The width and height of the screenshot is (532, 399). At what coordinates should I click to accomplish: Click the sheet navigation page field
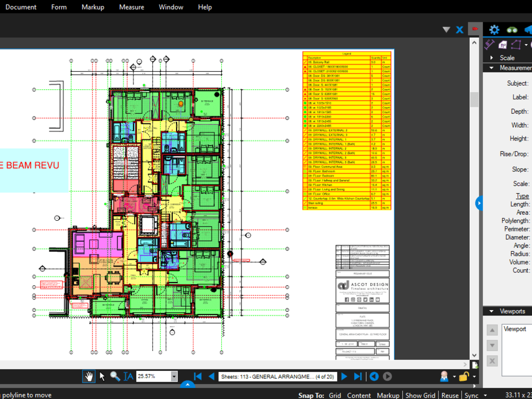coord(278,377)
